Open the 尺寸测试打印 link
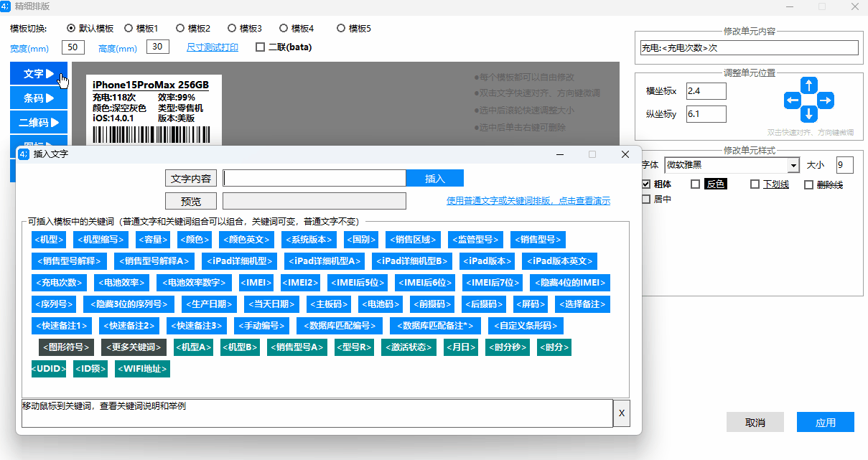The image size is (868, 460). point(213,47)
